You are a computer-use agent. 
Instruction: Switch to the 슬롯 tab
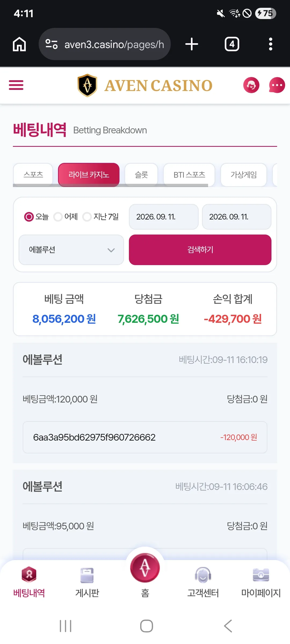click(x=141, y=175)
